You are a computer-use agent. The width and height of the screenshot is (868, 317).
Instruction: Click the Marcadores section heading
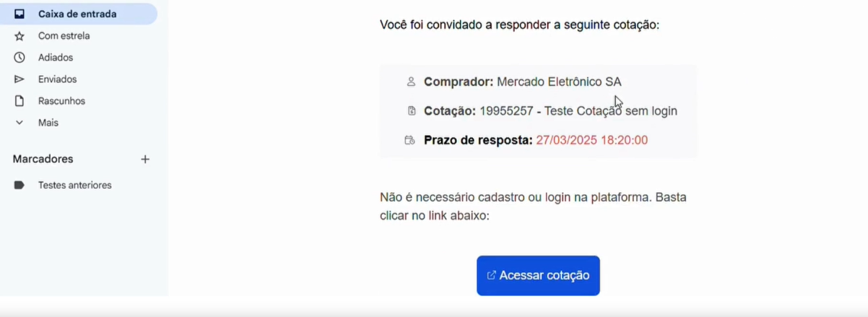43,159
